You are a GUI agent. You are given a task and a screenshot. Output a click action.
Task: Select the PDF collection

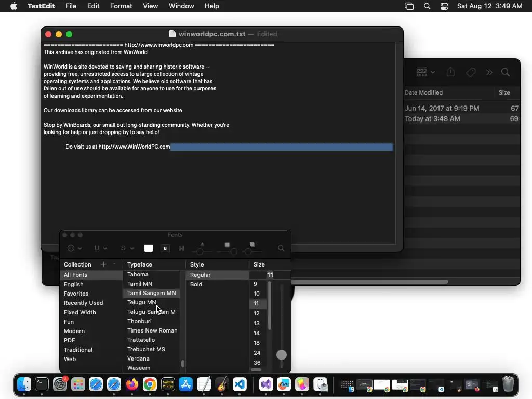pos(91,340)
